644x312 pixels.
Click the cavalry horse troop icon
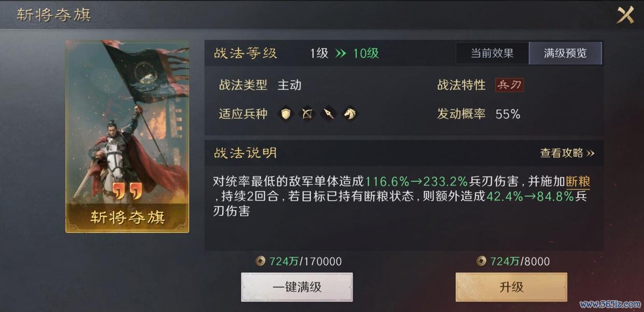pos(351,113)
